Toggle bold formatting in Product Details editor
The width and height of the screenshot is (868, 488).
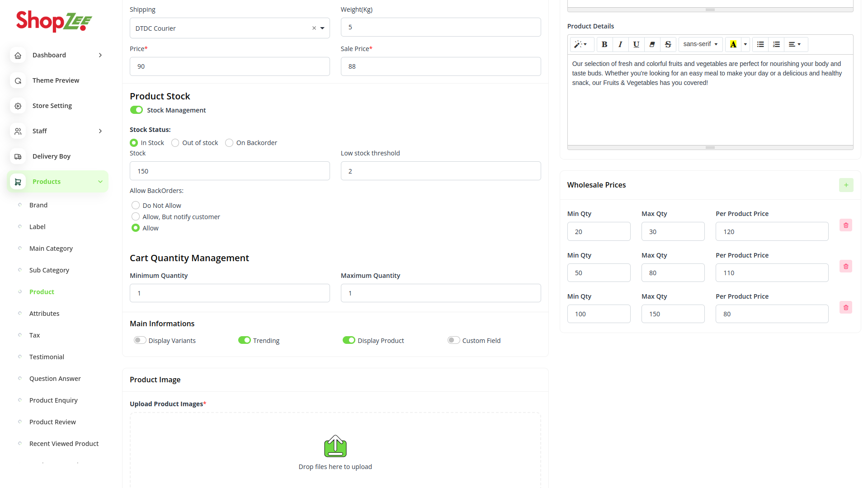point(604,44)
